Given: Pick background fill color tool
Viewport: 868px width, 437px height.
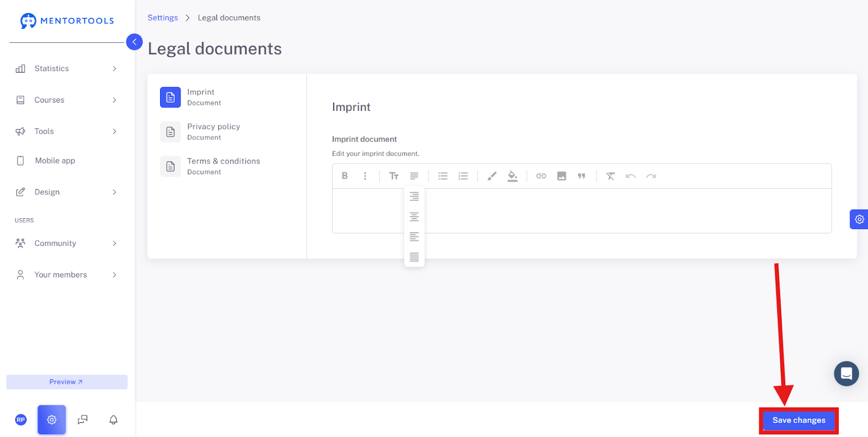Looking at the screenshot, I should 513,176.
